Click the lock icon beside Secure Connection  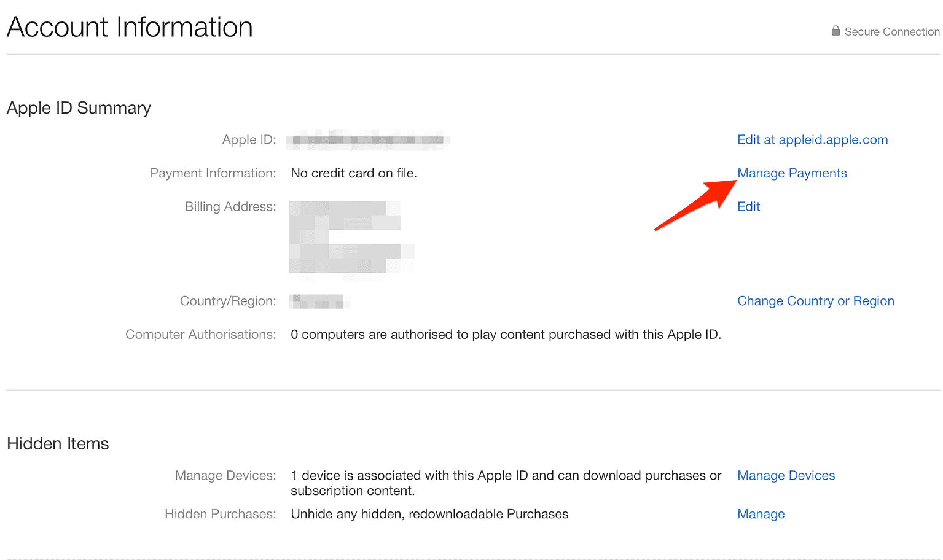(x=835, y=31)
